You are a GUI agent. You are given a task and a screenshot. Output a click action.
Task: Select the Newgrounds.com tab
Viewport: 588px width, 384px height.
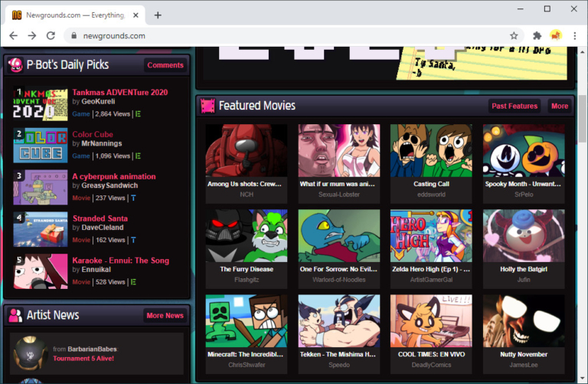pos(73,15)
